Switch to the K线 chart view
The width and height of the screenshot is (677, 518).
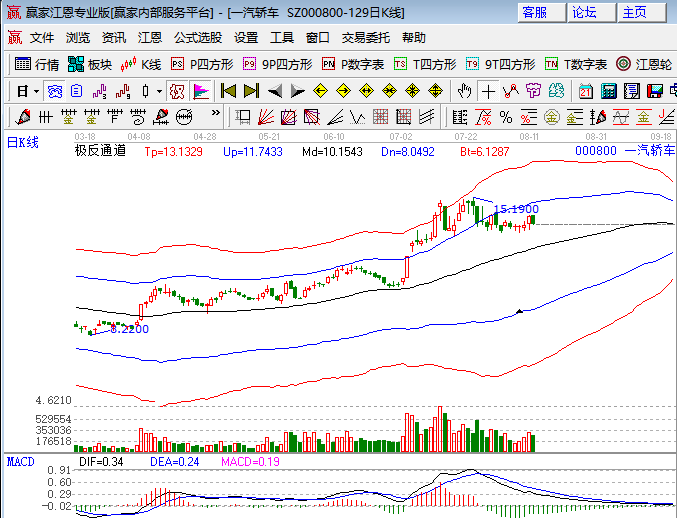[141, 64]
